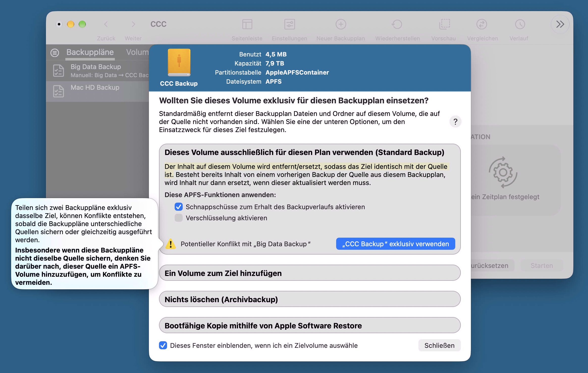The image size is (588, 373).
Task: Click the yellow minimize window button
Action: pos(71,24)
